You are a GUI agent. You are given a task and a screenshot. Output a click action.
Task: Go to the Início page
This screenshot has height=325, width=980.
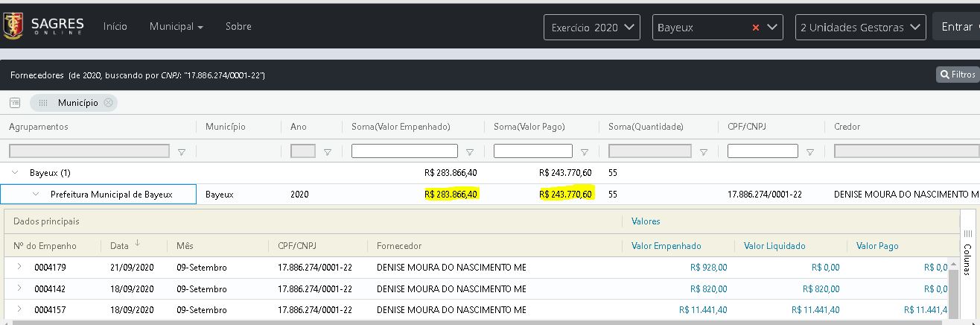(115, 27)
